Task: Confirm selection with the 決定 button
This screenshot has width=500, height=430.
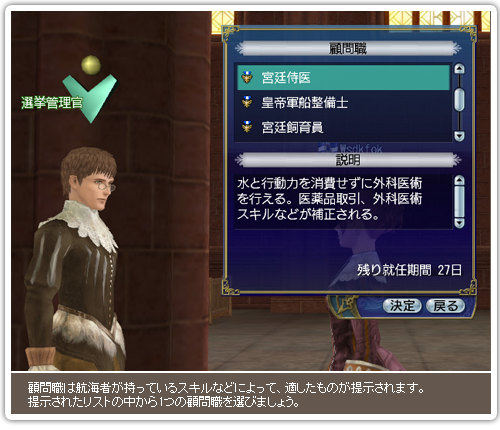Action: pos(402,306)
